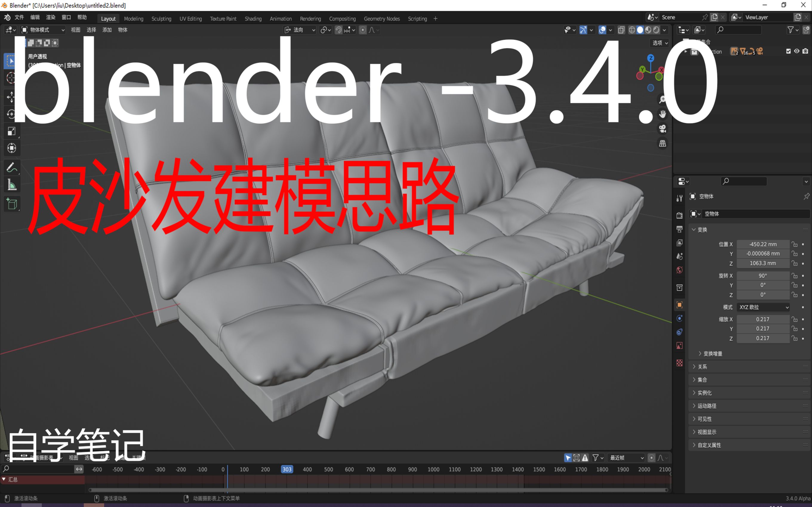The image size is (812, 507).
Task: Click the Sculpt mode icon
Action: [161, 19]
